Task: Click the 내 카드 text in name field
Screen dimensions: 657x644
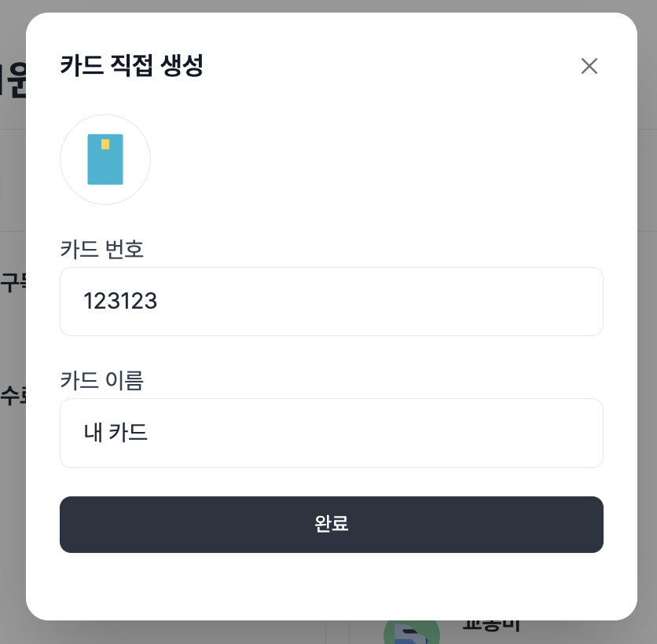Action: coord(116,433)
